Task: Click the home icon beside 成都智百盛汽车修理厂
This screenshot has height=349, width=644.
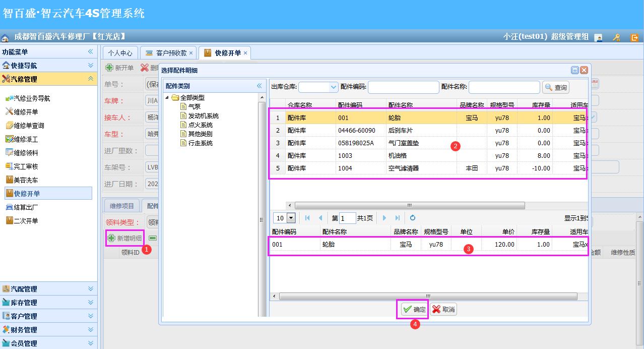Action: 5,35
